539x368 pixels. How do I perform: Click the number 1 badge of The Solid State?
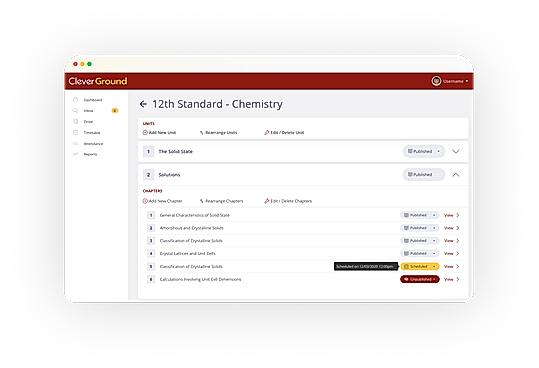click(x=148, y=152)
